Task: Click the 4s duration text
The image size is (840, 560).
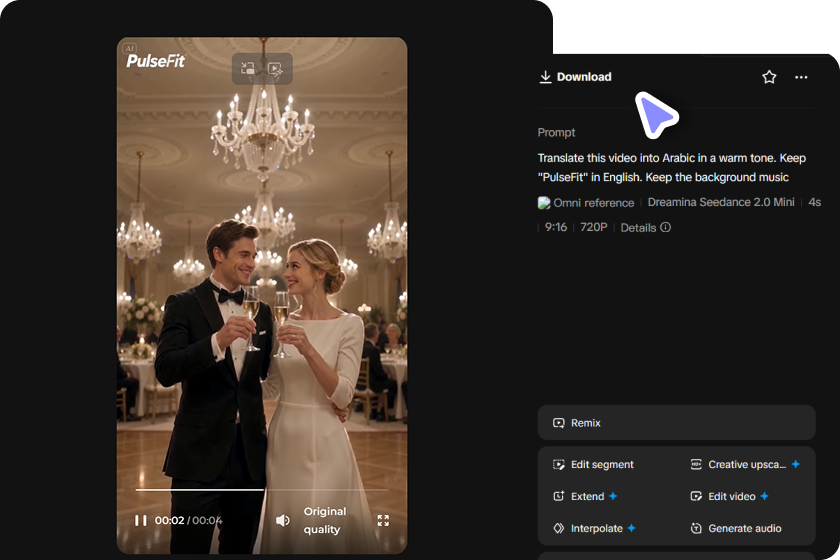Action: click(x=814, y=202)
